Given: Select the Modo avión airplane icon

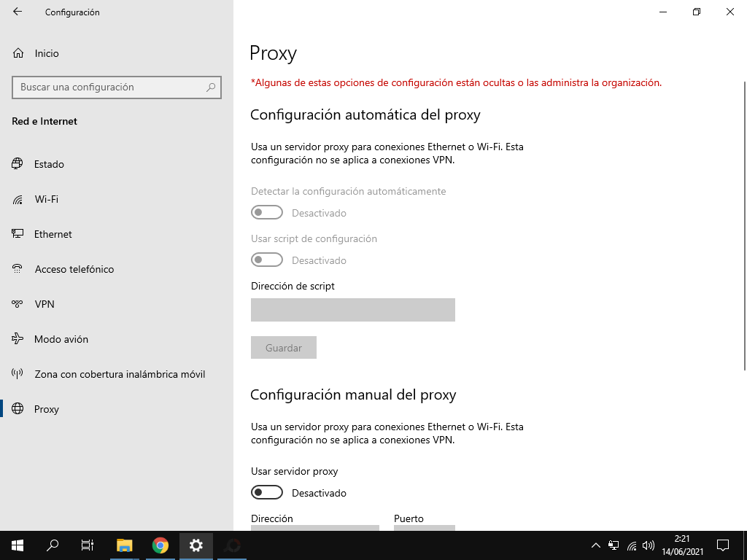Looking at the screenshot, I should 18,338.
